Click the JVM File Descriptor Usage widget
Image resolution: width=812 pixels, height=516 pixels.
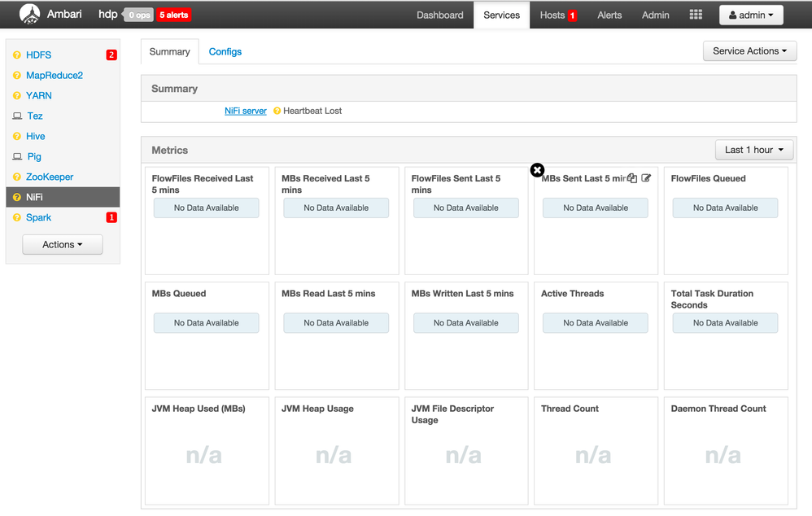466,451
